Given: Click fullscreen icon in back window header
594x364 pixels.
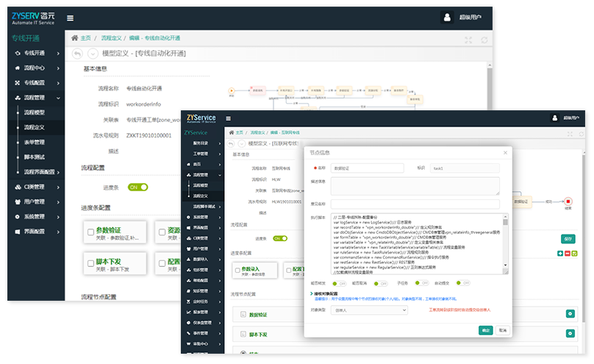Looking at the screenshot, I should tap(468, 40).
